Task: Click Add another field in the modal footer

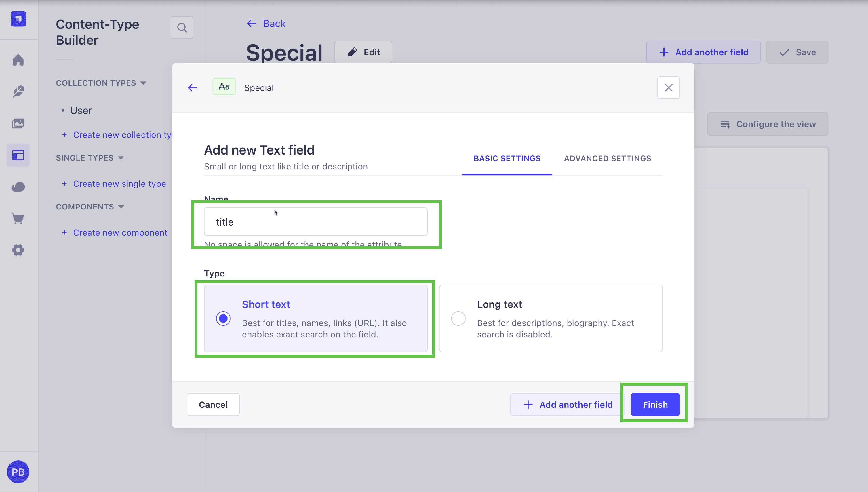Action: point(568,405)
